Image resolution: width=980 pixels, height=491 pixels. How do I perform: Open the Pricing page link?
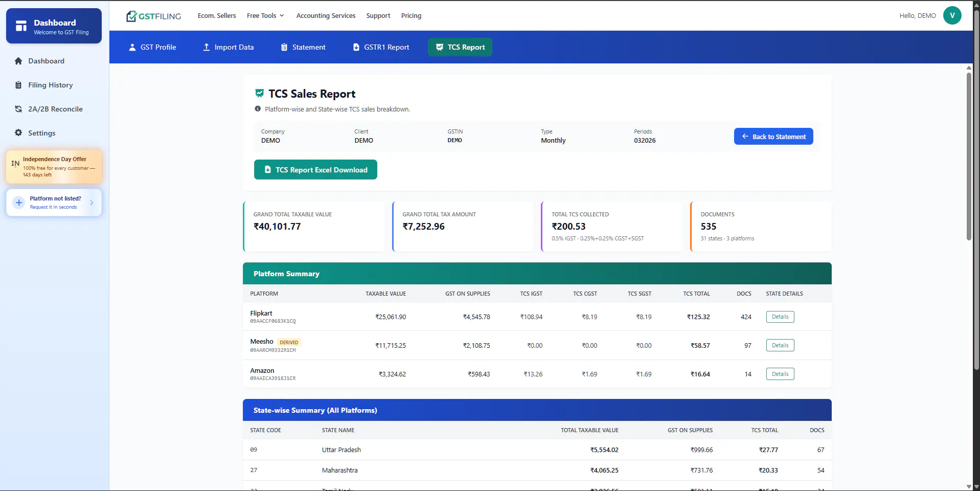coord(411,16)
